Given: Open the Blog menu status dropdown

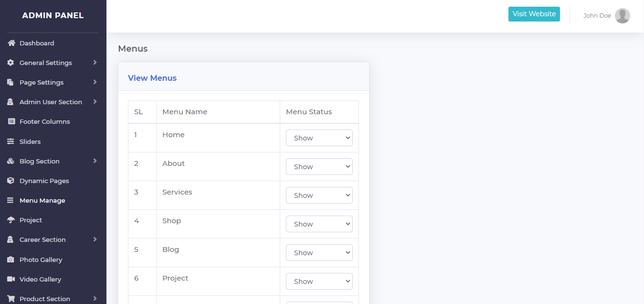Looking at the screenshot, I should pyautogui.click(x=319, y=253).
